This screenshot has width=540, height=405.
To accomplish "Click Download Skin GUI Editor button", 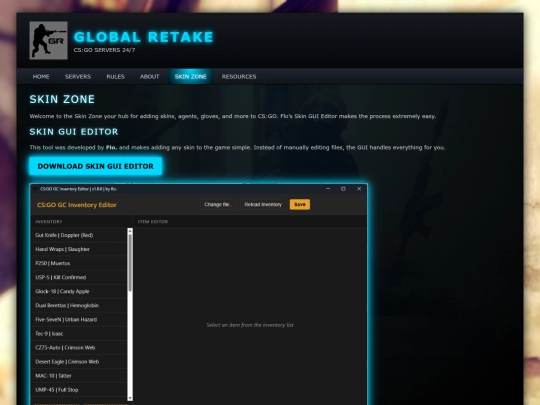I will pyautogui.click(x=95, y=166).
